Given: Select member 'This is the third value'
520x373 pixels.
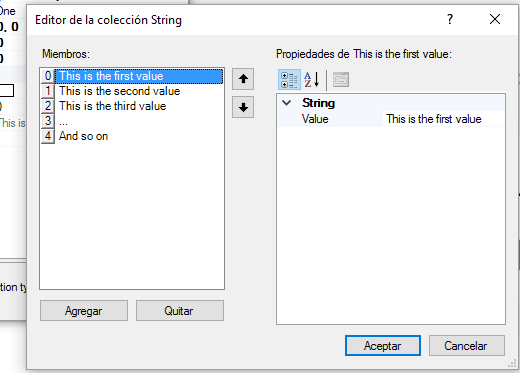Looking at the screenshot, I should [112, 106].
